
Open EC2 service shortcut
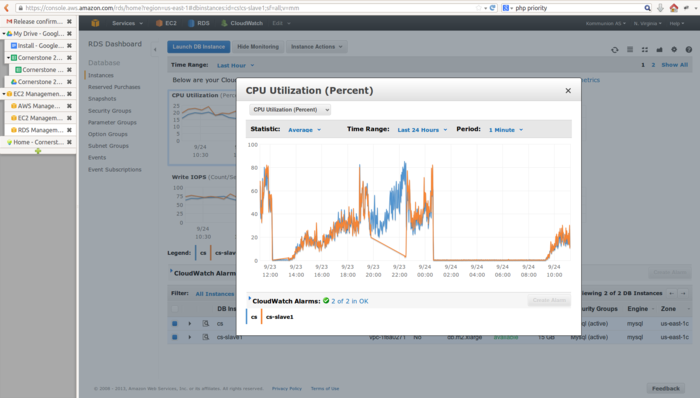(x=166, y=23)
